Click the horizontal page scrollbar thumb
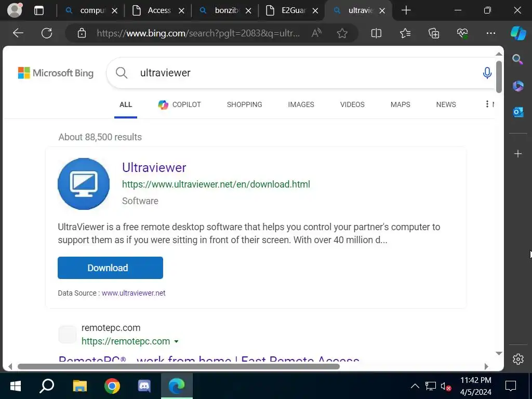This screenshot has width=532, height=399. (x=179, y=366)
